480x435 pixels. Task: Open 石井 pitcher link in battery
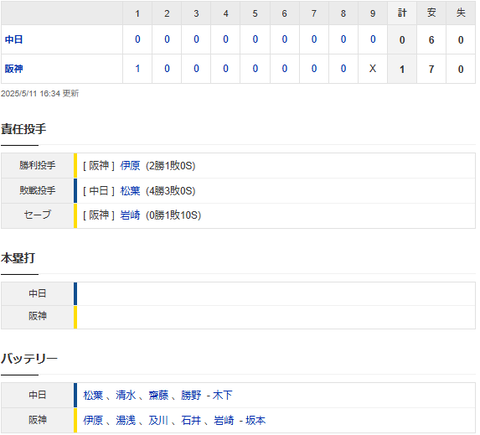pyautogui.click(x=191, y=420)
